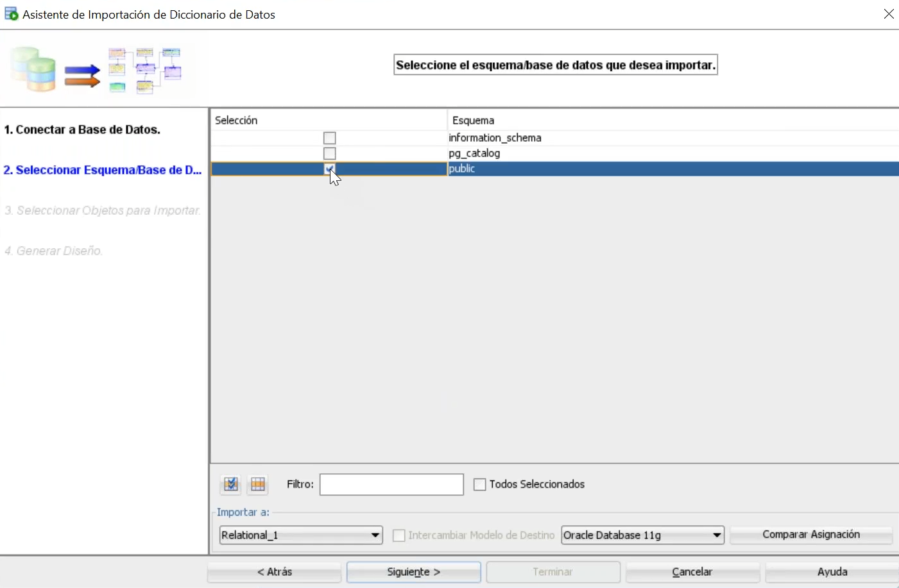Image resolution: width=899 pixels, height=588 pixels.
Task: Click the Data Modeler icon in the title bar
Action: coord(11,13)
